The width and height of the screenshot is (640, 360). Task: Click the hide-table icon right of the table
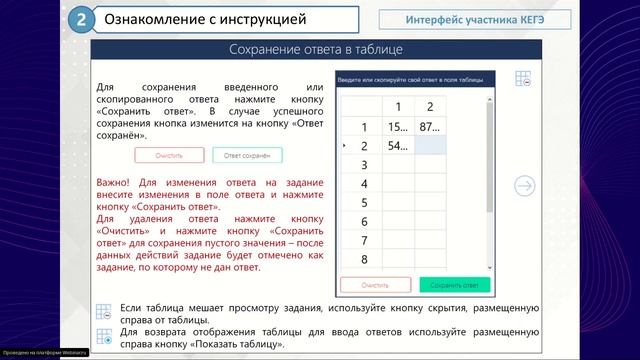coord(523,78)
